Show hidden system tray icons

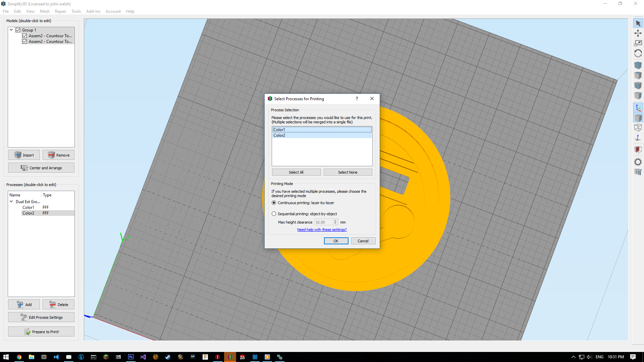574,357
